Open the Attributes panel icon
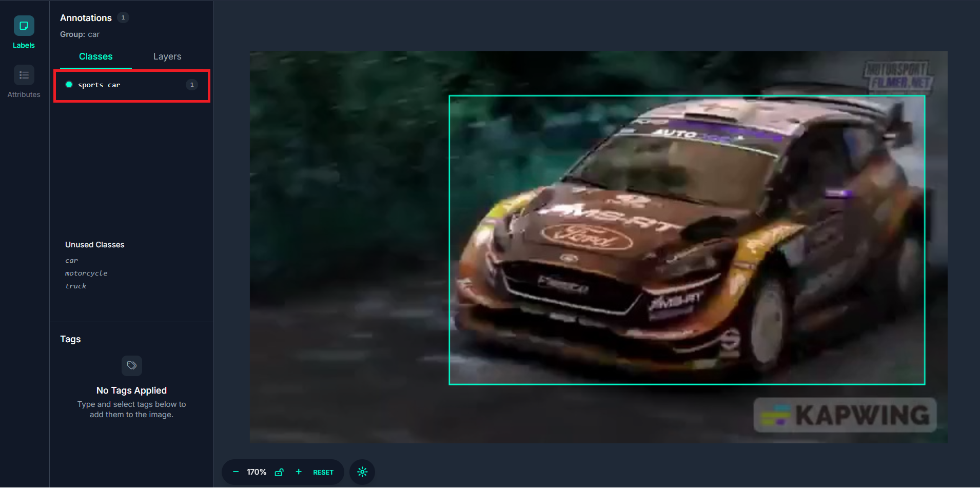980x489 pixels. [24, 75]
